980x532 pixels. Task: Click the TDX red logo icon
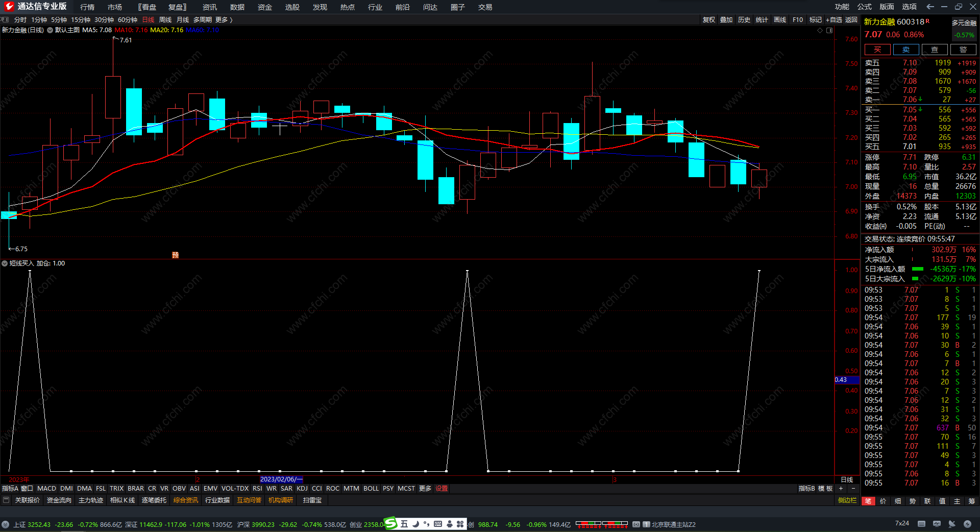tap(9, 6)
